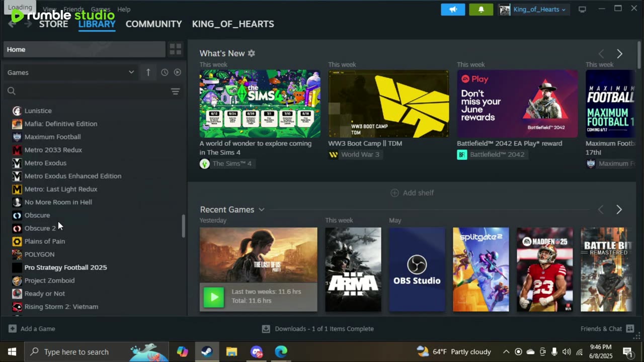Open WW3 Boot Camp TDM news card

388,104
